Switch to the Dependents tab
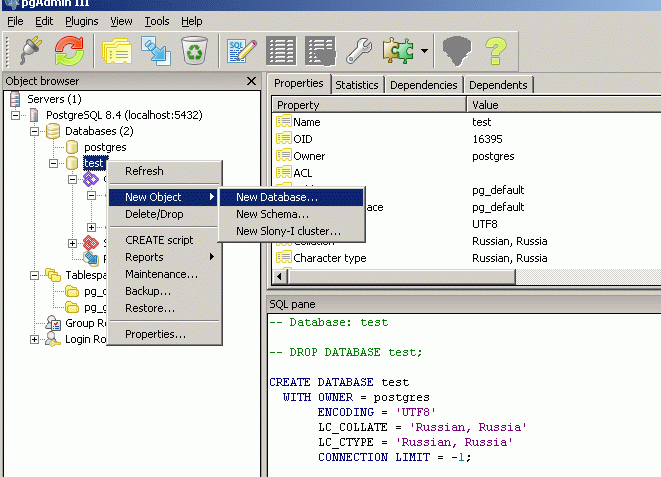The image size is (661, 477). tap(498, 85)
